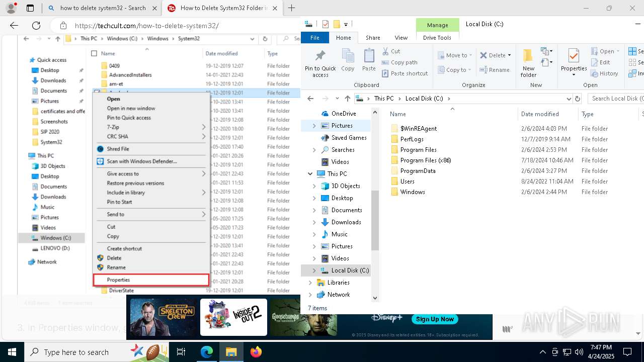Expand the Network tree node in Explorer
This screenshot has width=644, height=362.
pyautogui.click(x=310, y=295)
